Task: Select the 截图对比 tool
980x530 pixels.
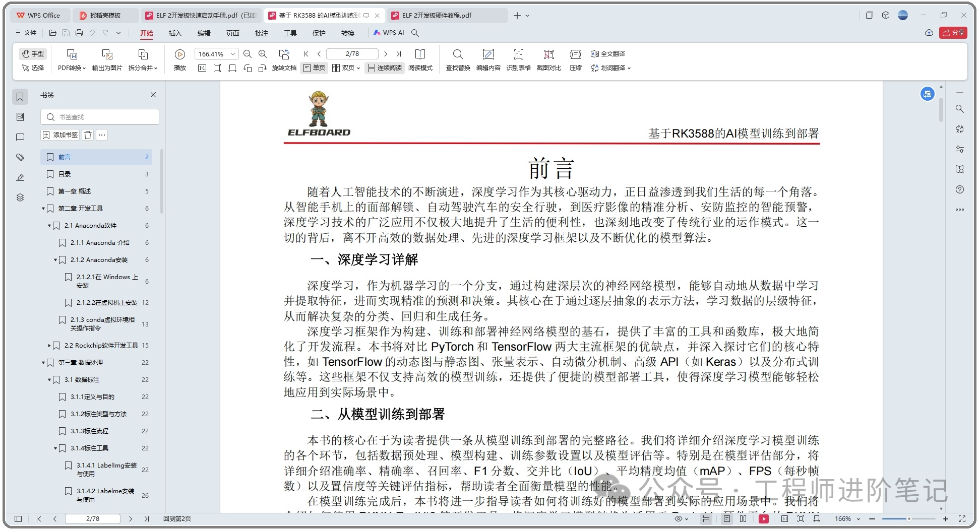Action: pyautogui.click(x=548, y=54)
